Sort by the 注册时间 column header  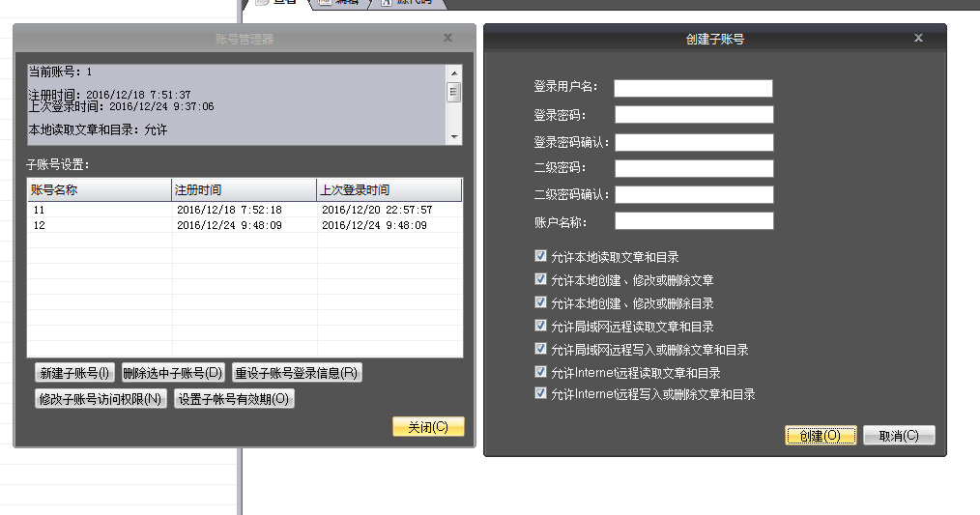click(x=244, y=189)
